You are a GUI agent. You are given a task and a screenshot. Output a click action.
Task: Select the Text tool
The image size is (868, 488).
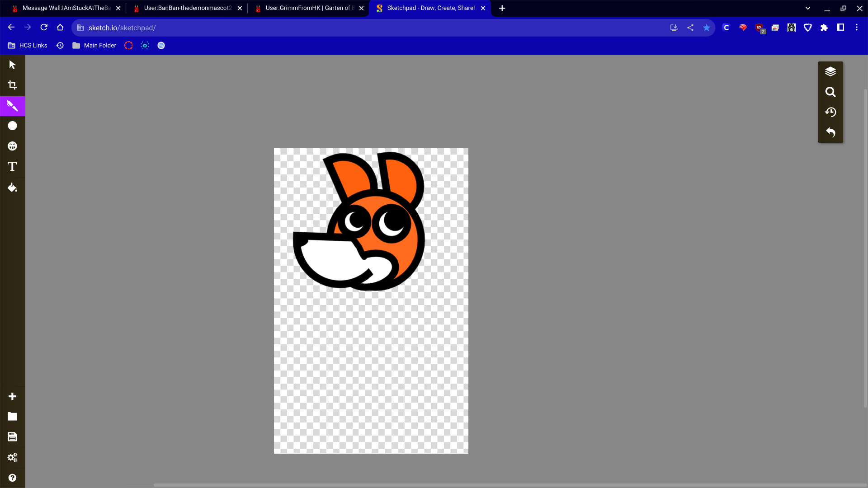click(12, 167)
